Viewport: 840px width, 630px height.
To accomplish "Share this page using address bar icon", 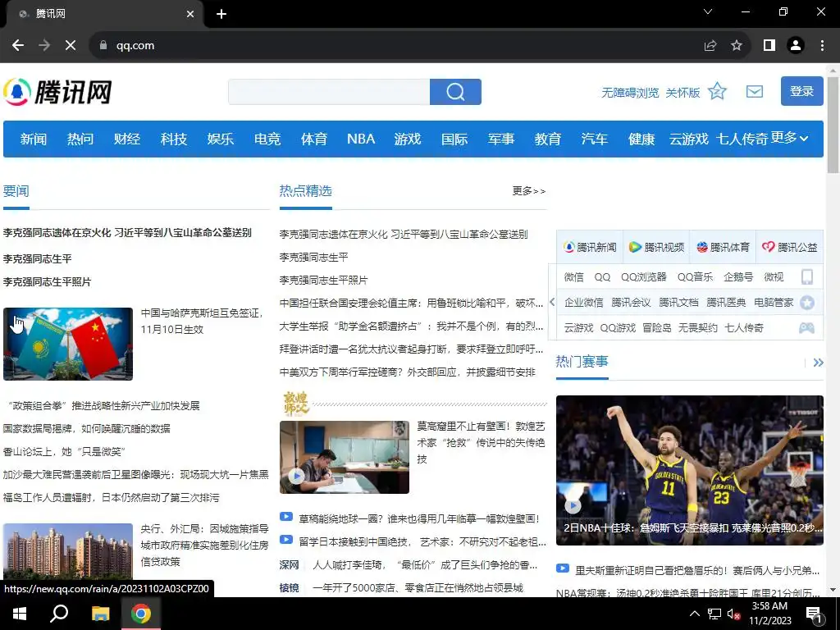I will click(x=710, y=46).
